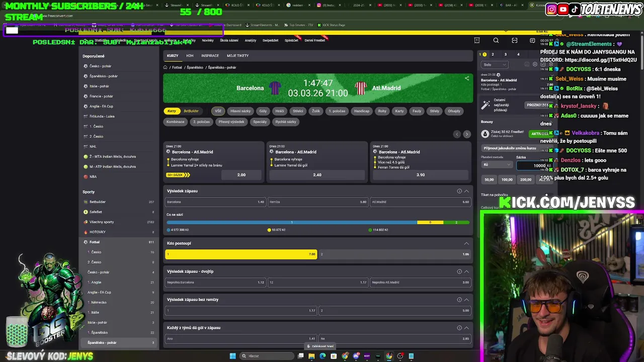Open Instagram link in stream overlay
The image size is (644, 362).
coord(552,9)
